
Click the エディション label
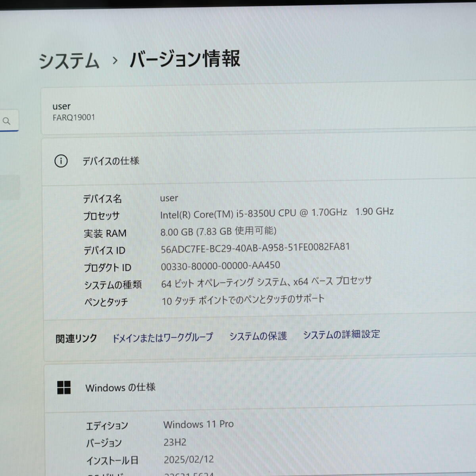(x=107, y=426)
